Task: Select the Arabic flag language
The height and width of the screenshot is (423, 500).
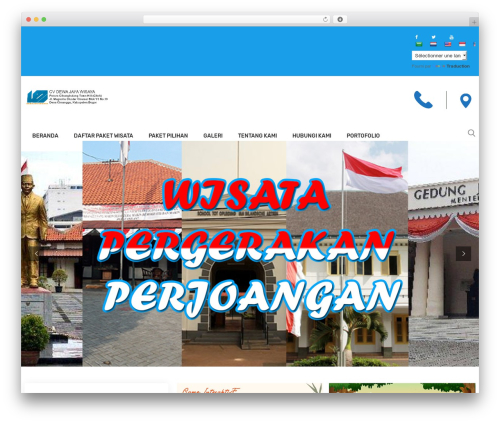Action: 419,44
